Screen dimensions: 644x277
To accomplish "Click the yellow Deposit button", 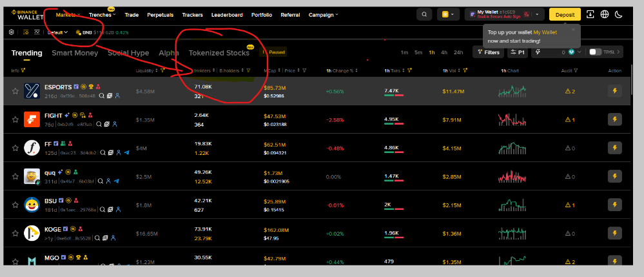I will [x=565, y=14].
